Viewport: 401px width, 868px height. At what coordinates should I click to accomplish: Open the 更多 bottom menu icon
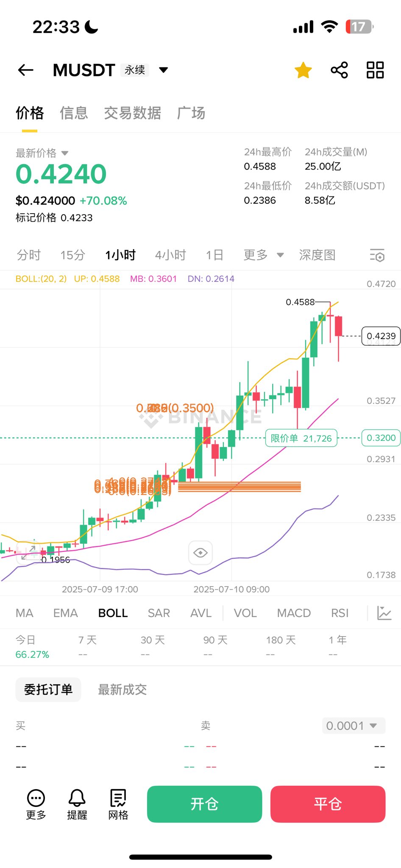pos(36,804)
